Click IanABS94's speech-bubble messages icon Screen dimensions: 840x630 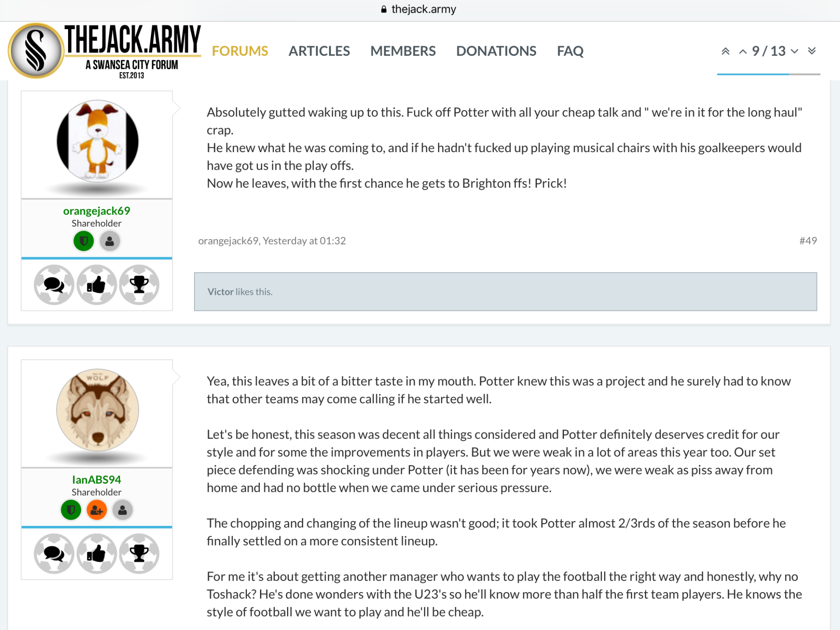[x=54, y=554]
